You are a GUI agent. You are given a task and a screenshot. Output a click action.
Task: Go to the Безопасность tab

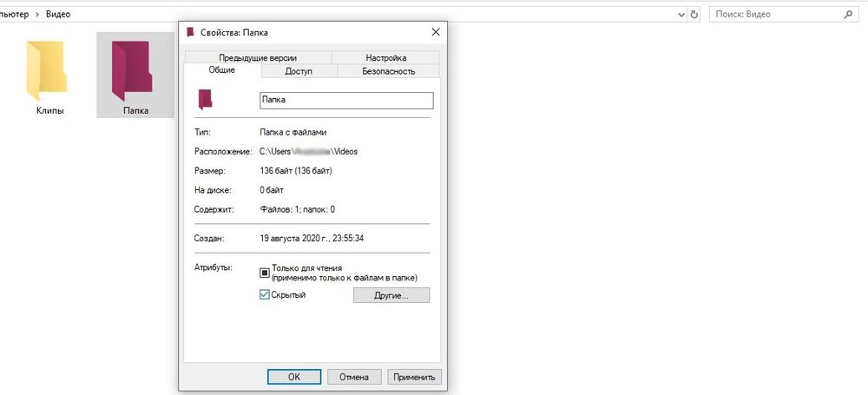coord(388,71)
